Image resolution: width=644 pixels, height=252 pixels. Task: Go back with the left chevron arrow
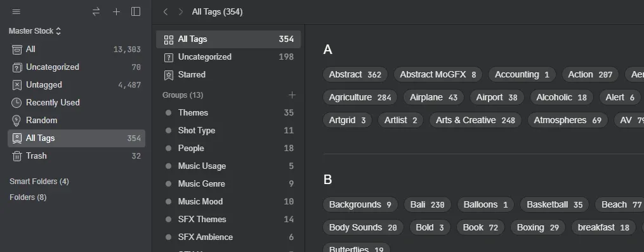[x=166, y=12]
